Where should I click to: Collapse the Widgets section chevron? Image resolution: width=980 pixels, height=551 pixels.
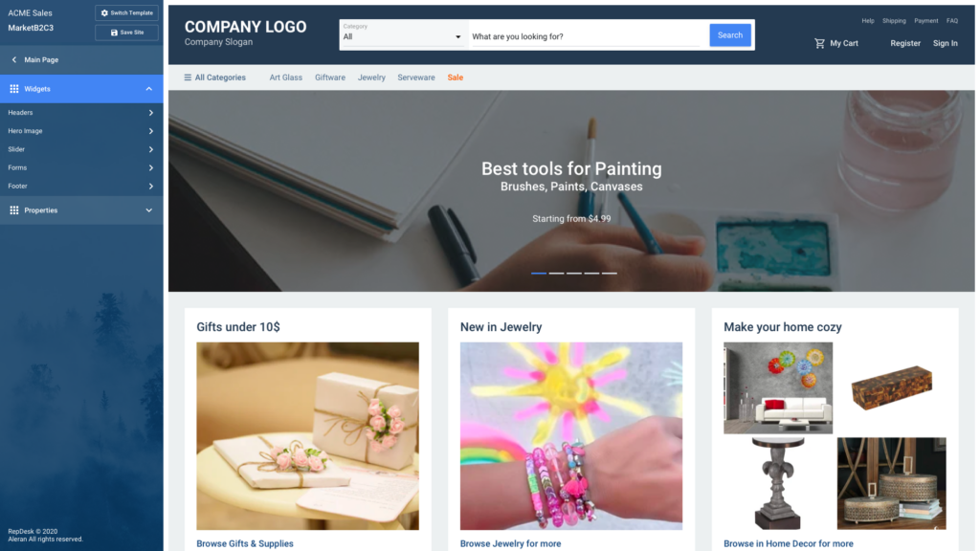click(148, 89)
